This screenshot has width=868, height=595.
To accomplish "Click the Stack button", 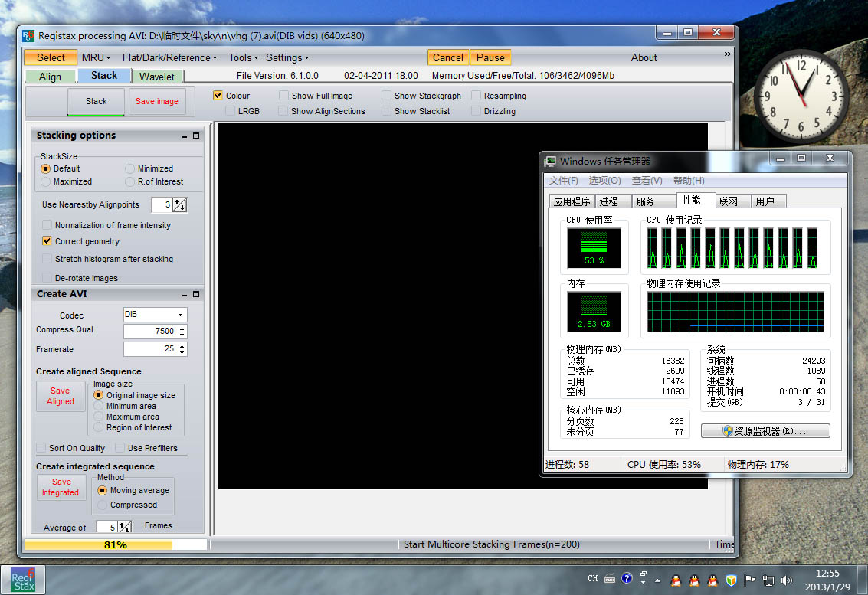I will (97, 101).
